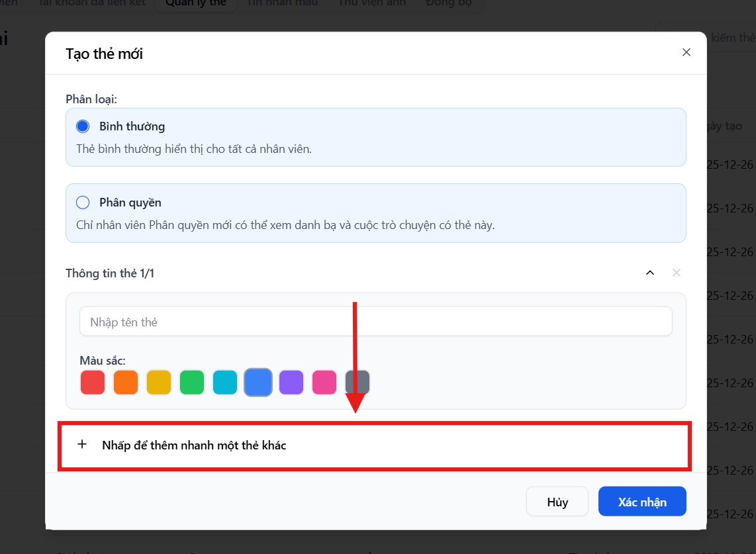
Task: Focus the Nhập tên thẻ input field
Action: (375, 322)
